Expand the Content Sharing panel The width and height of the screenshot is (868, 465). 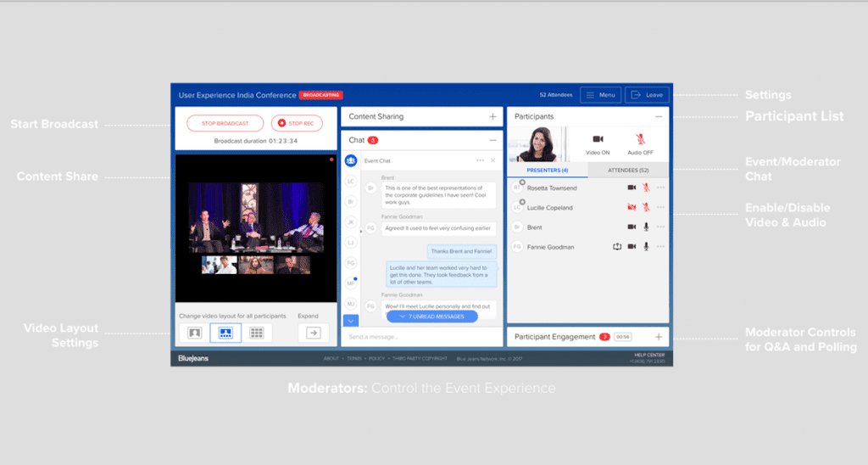pos(492,116)
